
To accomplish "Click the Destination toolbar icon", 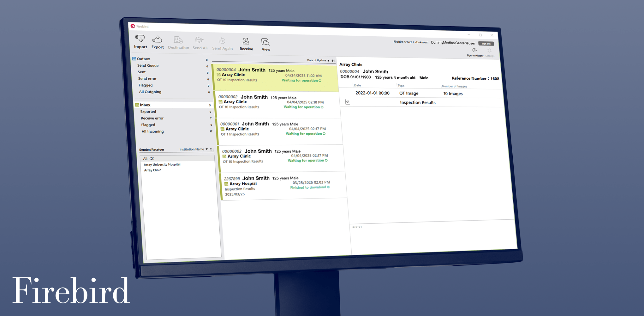I will click(x=178, y=40).
